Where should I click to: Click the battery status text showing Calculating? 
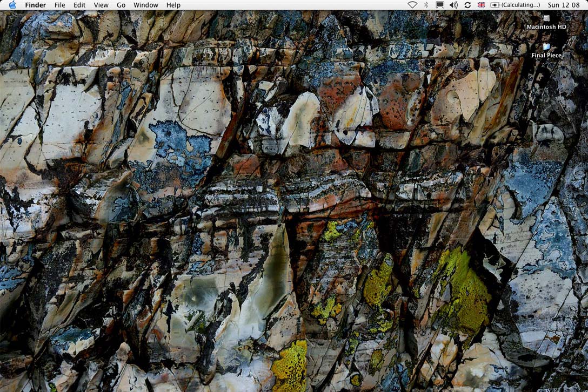(x=520, y=5)
